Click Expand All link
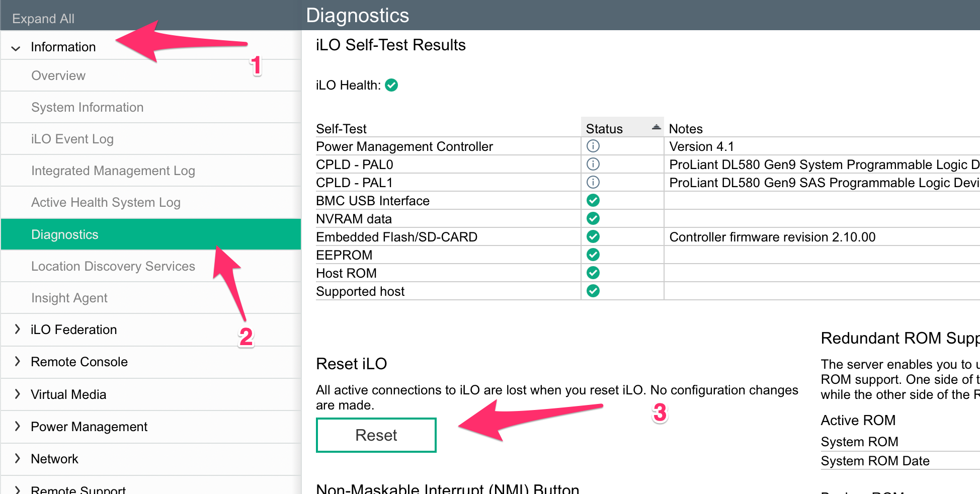 [43, 19]
